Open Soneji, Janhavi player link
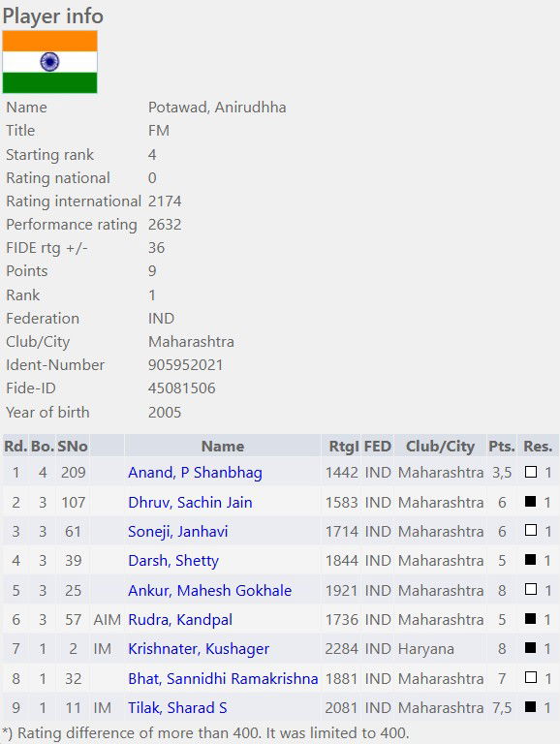This screenshot has height=744, width=560. tap(178, 532)
